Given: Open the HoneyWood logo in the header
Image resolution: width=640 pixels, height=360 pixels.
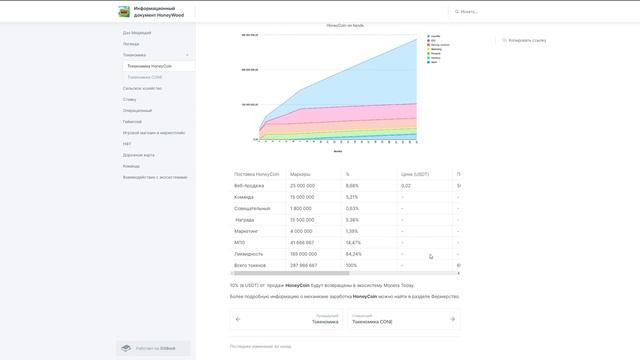Looking at the screenshot, I should coord(124,11).
